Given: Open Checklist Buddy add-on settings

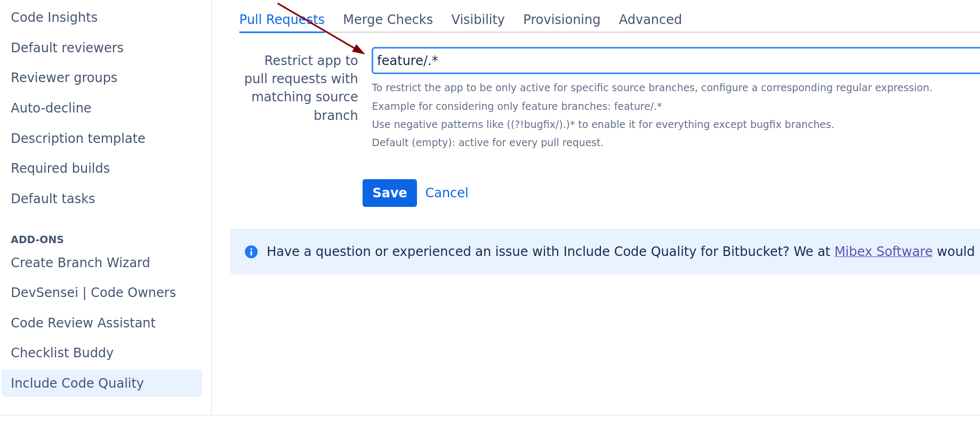Looking at the screenshot, I should coord(62,353).
